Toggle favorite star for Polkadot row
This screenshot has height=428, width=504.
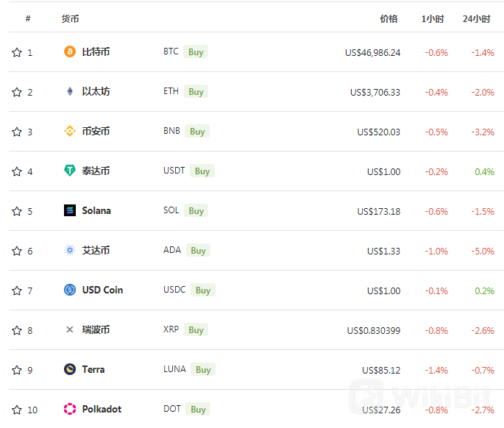pos(17,410)
